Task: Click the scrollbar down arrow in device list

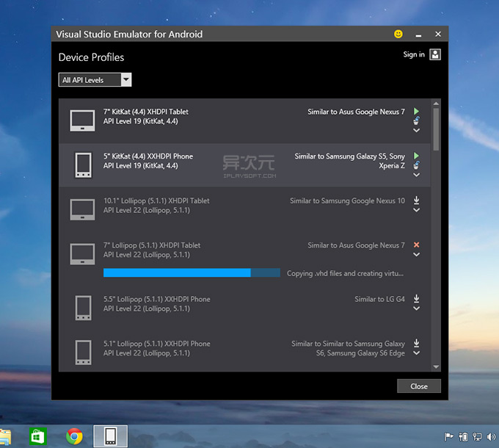Action: pyautogui.click(x=436, y=366)
